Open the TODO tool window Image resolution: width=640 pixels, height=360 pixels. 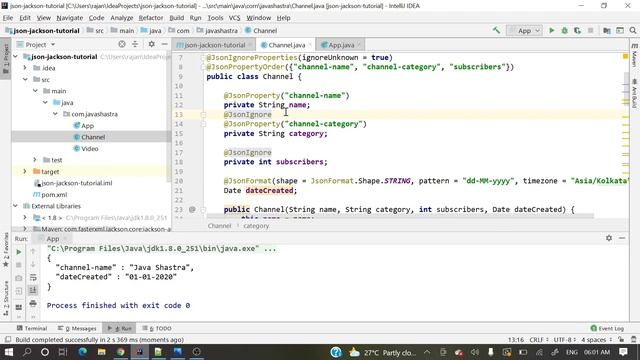click(158, 328)
